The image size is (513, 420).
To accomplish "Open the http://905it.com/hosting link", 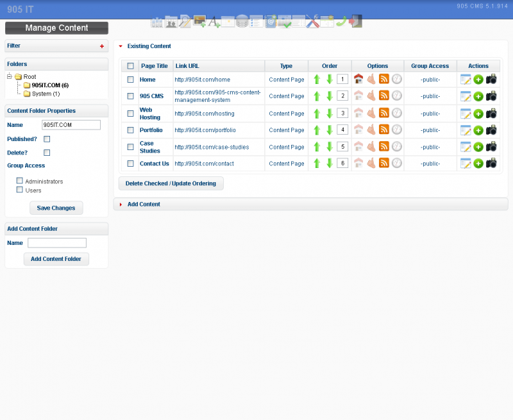I will click(x=205, y=113).
